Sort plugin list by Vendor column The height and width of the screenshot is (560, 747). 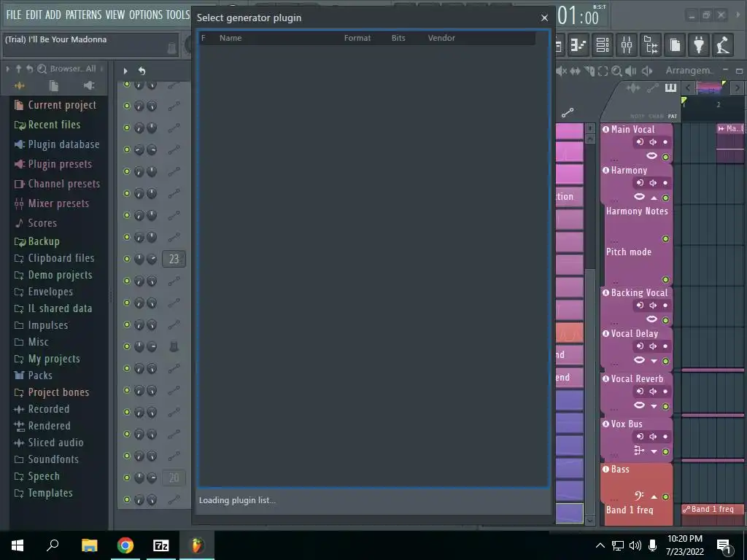(441, 38)
